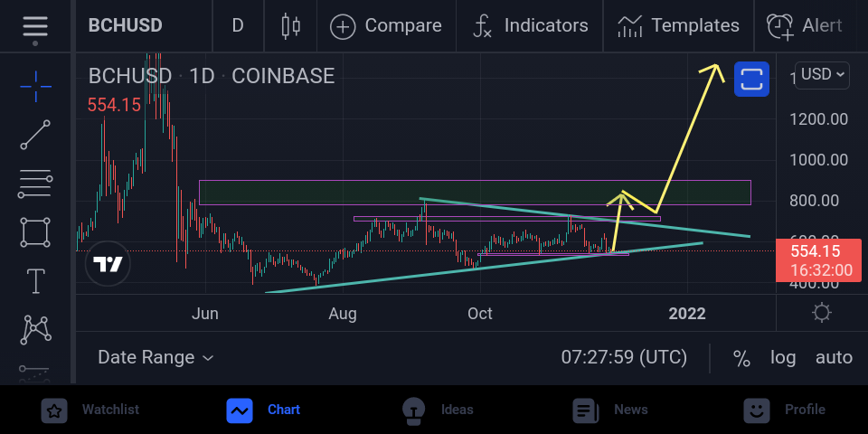Image resolution: width=868 pixels, height=434 pixels.
Task: Open the horizontal lines tool group
Action: point(35,184)
